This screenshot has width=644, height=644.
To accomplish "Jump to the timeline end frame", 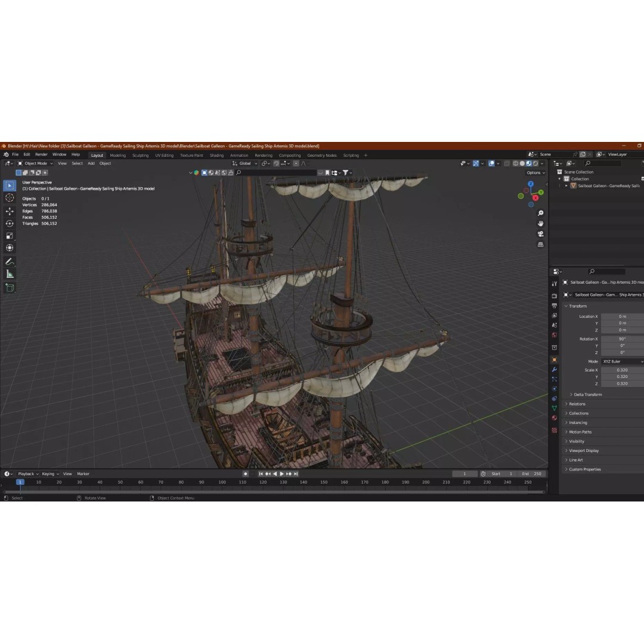I will [296, 474].
